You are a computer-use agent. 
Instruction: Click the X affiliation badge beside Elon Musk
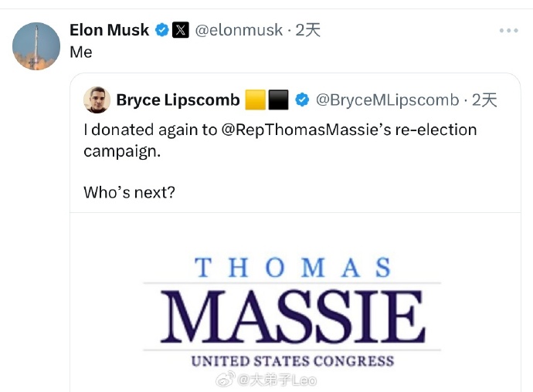pos(180,30)
